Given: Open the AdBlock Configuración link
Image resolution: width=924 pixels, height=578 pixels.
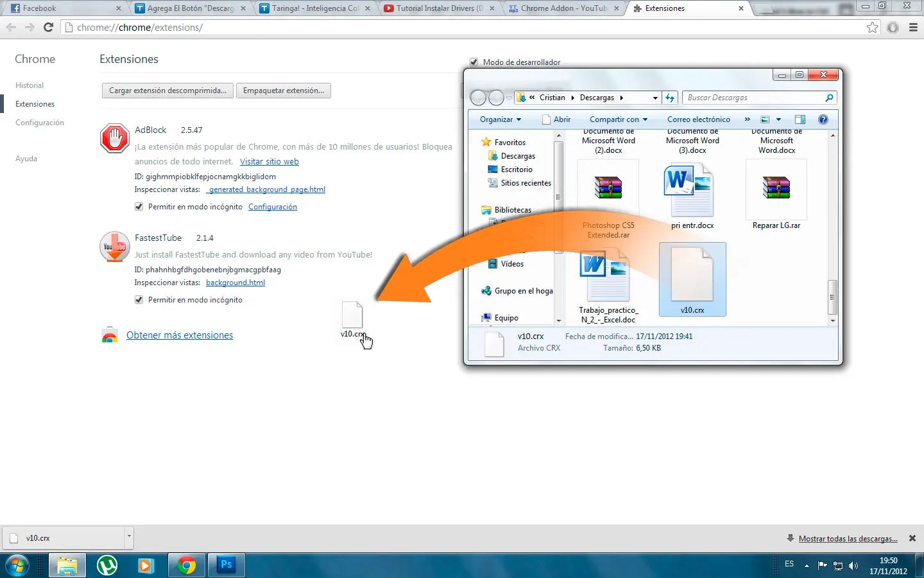Looking at the screenshot, I should [273, 207].
